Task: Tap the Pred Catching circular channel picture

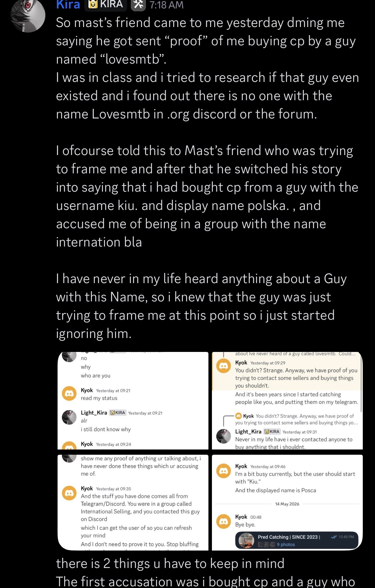Action: point(246,540)
